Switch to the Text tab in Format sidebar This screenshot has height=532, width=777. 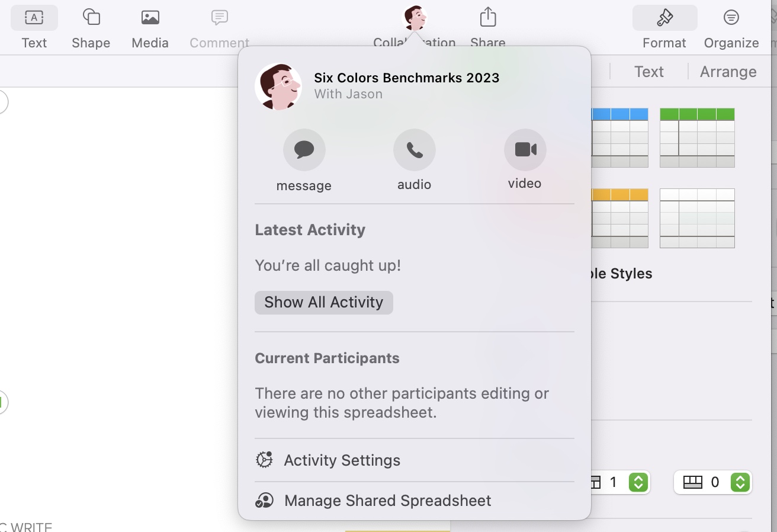(x=649, y=72)
